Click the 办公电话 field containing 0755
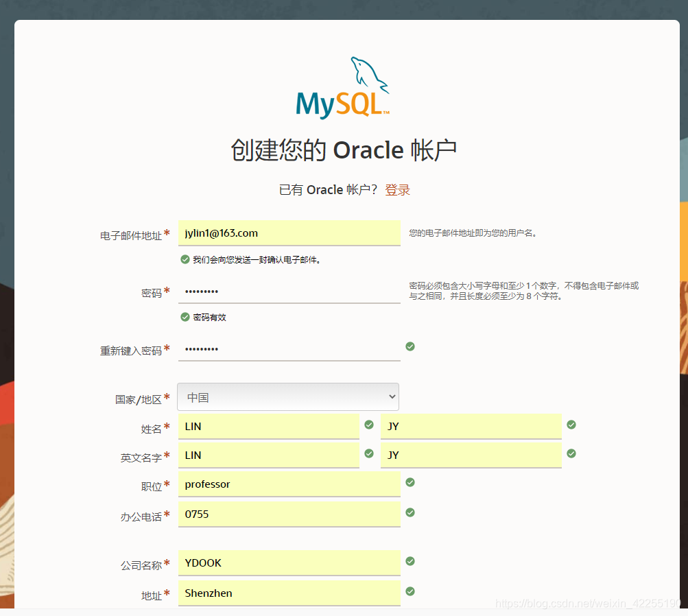Screen dimensions: 688x616 coord(289,514)
